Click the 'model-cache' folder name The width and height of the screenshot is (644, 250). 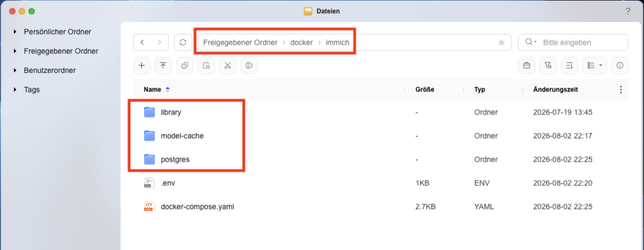click(182, 135)
